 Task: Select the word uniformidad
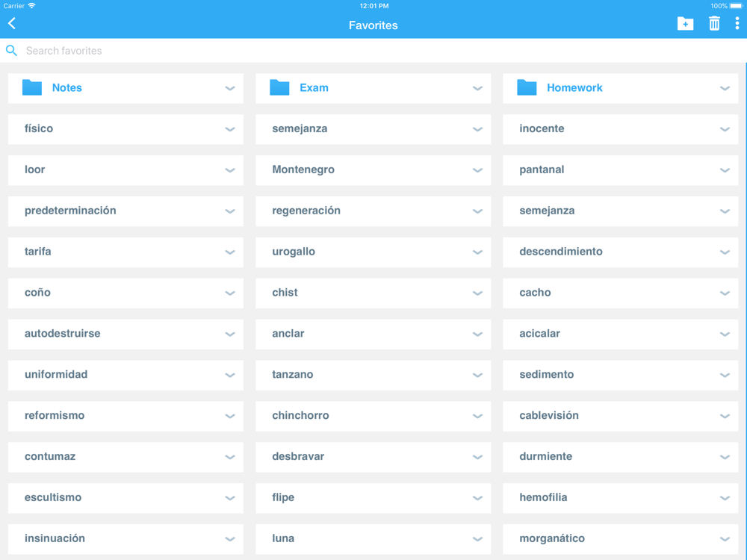56,374
